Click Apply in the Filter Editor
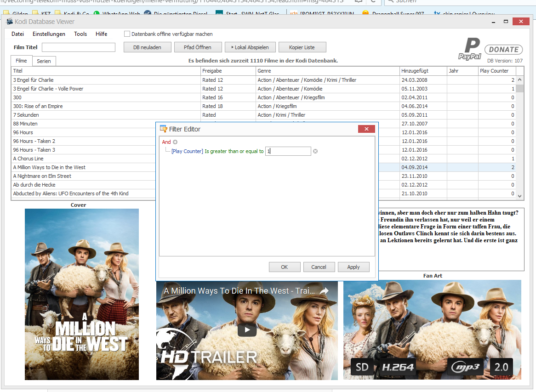The image size is (536, 392). pyautogui.click(x=354, y=267)
